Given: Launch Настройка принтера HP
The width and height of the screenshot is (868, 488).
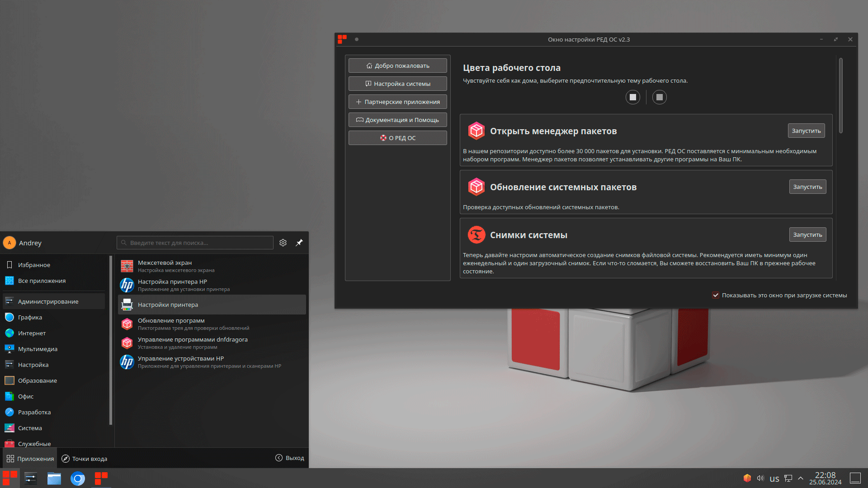Looking at the screenshot, I should (172, 285).
